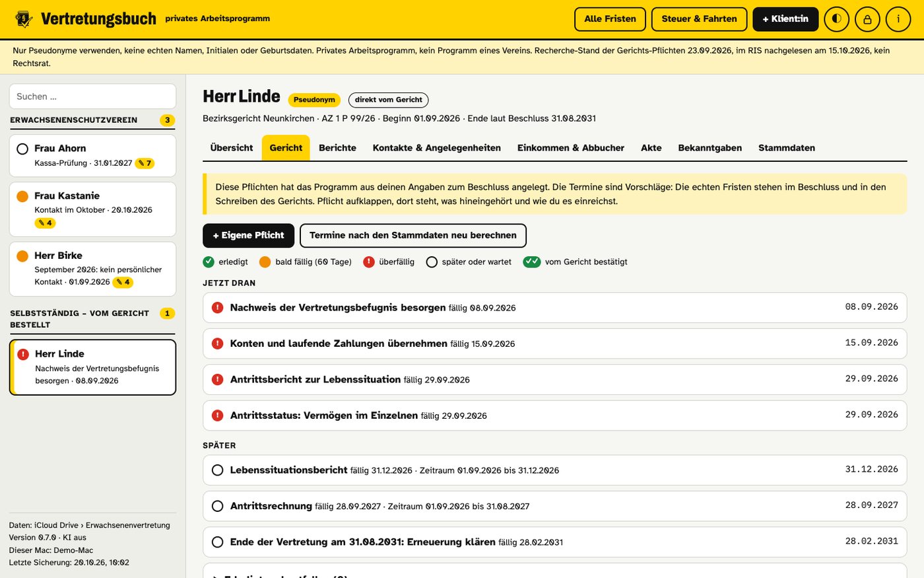Add new client with + Klient:in

(785, 19)
